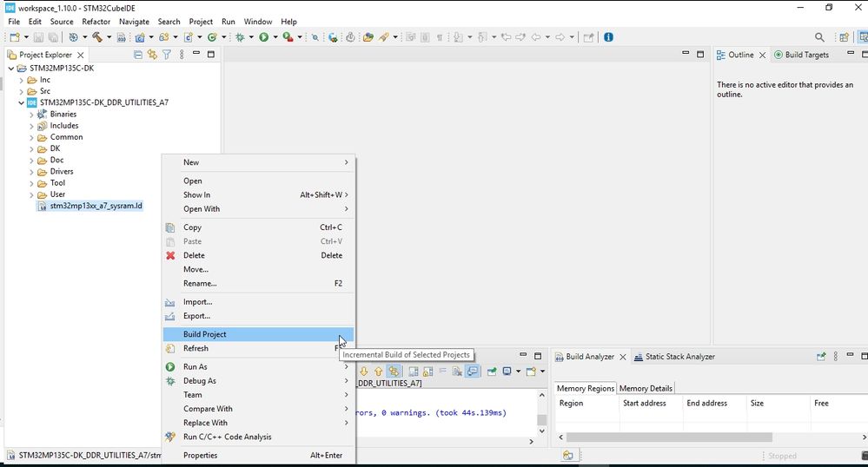Minimize the Project Explorer panel

[196, 53]
